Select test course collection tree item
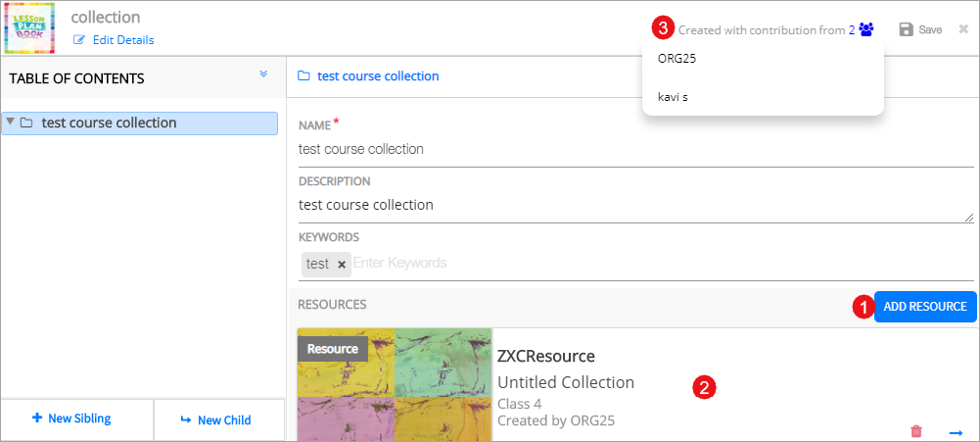 pos(109,123)
